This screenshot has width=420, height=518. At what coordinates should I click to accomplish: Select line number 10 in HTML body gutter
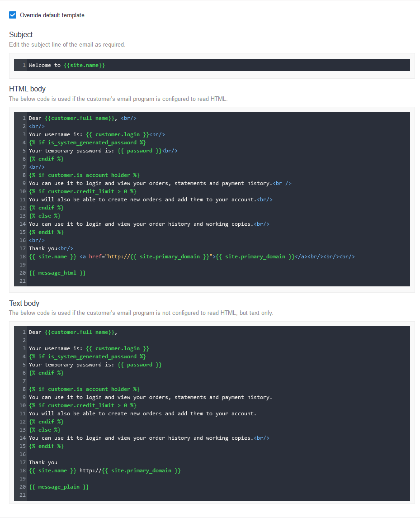point(22,191)
